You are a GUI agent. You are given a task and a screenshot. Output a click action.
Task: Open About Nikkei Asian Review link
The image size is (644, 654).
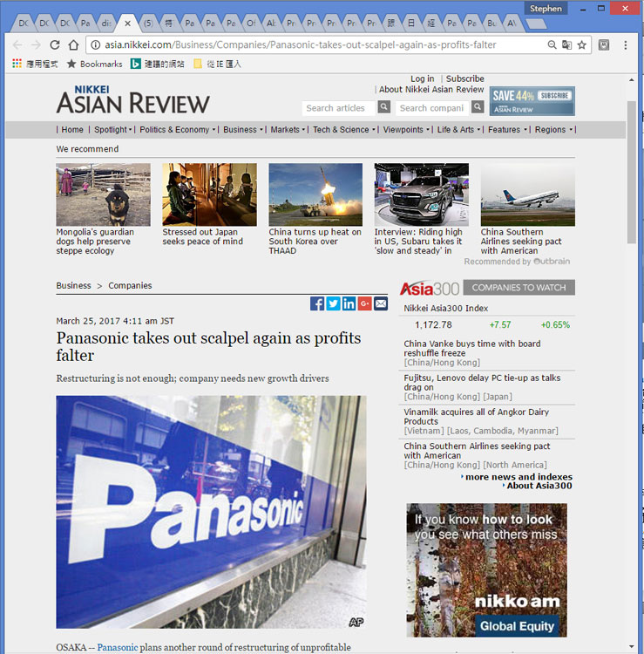(431, 89)
